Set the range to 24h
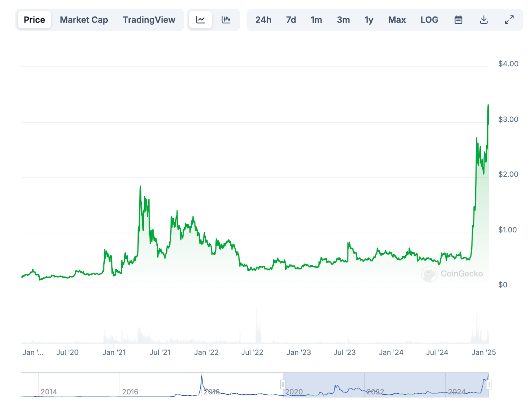 coord(263,20)
